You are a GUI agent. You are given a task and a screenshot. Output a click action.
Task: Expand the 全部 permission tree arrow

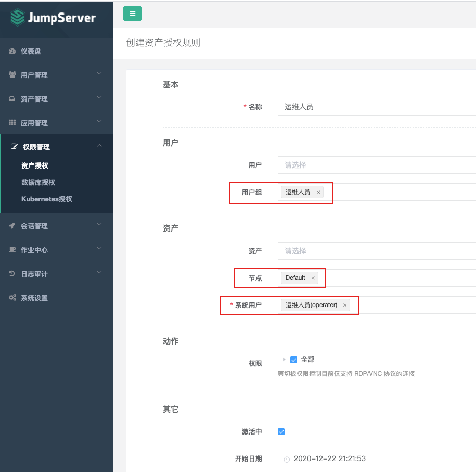click(x=284, y=359)
